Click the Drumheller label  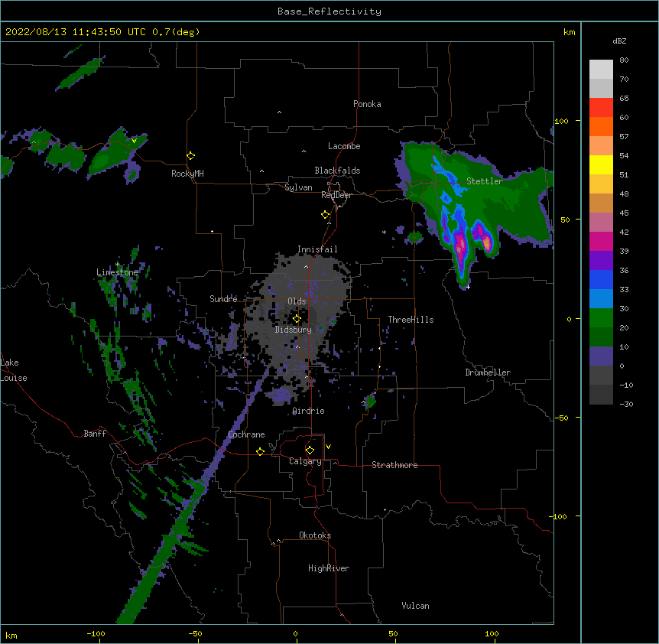pos(488,372)
